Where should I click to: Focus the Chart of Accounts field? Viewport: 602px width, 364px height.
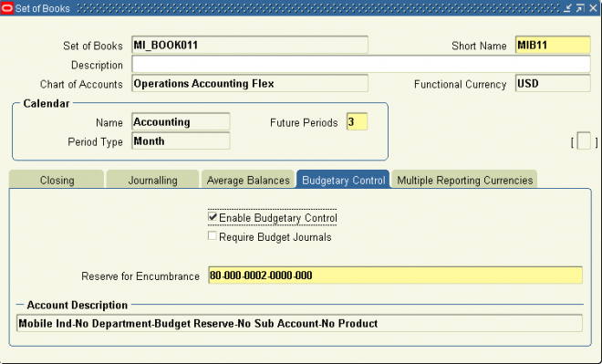250,83
